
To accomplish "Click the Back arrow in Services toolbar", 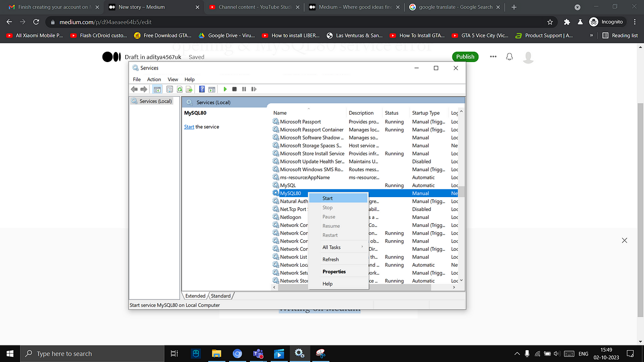I will click(134, 89).
